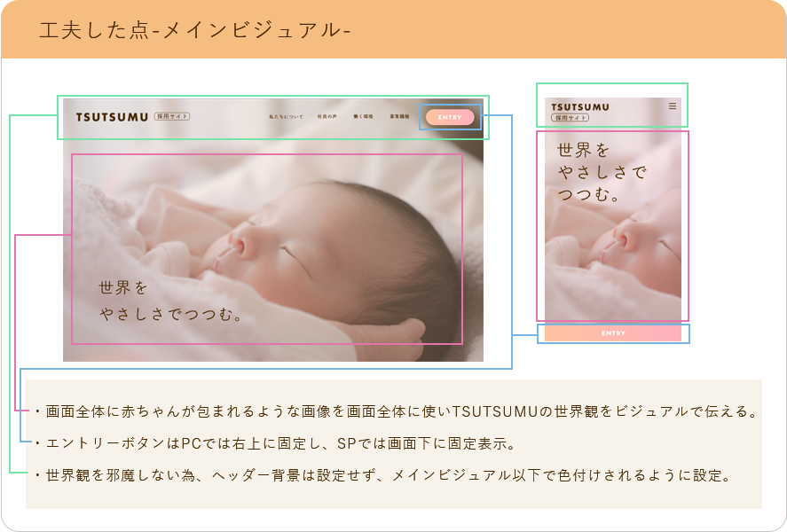The width and height of the screenshot is (787, 532).
Task: Click the bullet text about ヘッダー背景
Action: click(x=382, y=474)
